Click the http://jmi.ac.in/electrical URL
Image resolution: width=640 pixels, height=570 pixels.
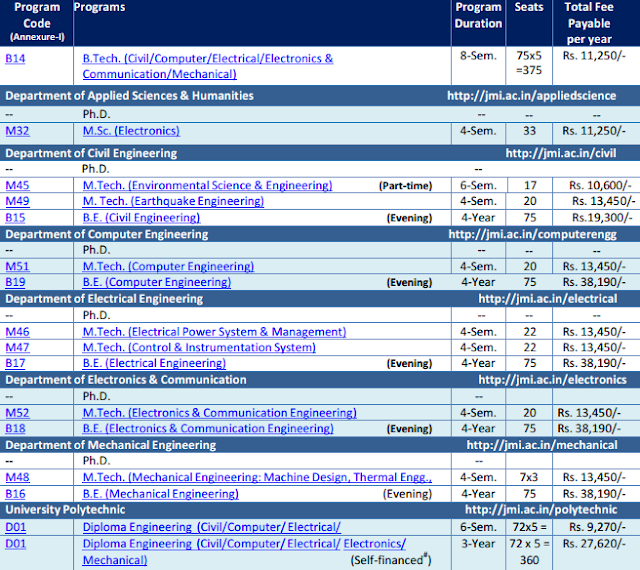(x=548, y=299)
